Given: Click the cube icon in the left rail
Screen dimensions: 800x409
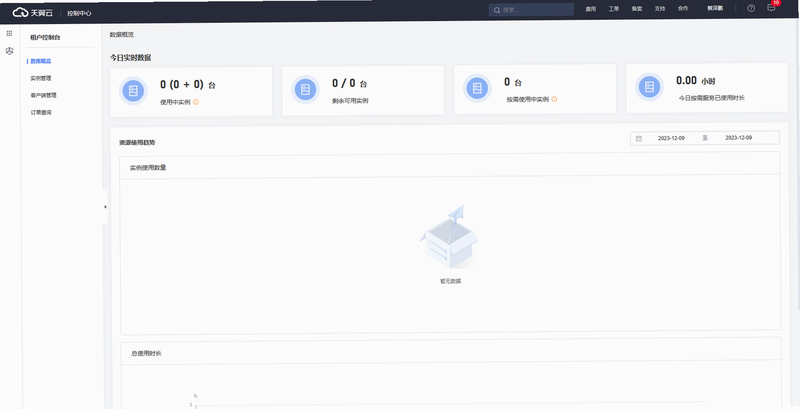Looking at the screenshot, I should coord(9,51).
